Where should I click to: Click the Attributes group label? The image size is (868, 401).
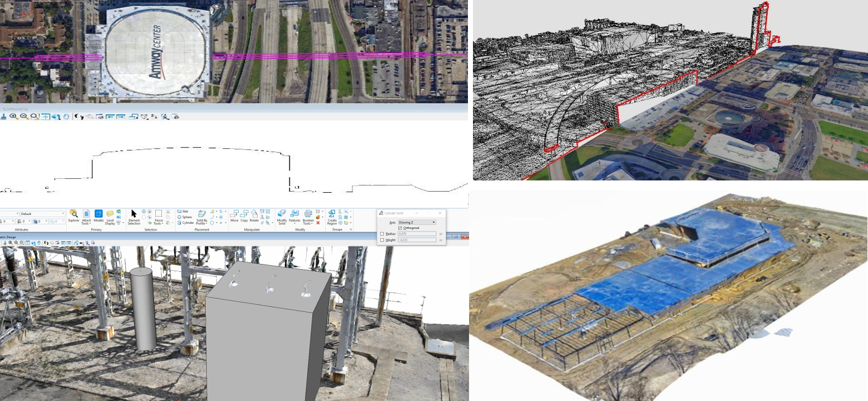(x=22, y=229)
